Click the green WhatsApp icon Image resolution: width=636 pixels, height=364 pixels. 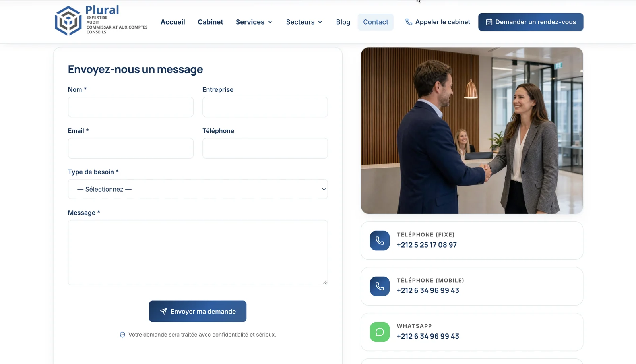click(x=380, y=332)
